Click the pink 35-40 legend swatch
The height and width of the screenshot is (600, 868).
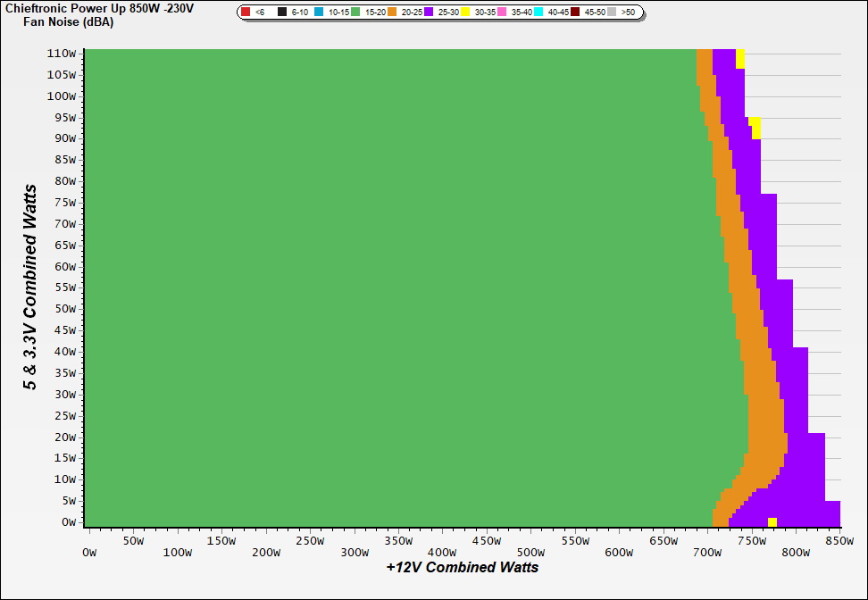point(502,12)
